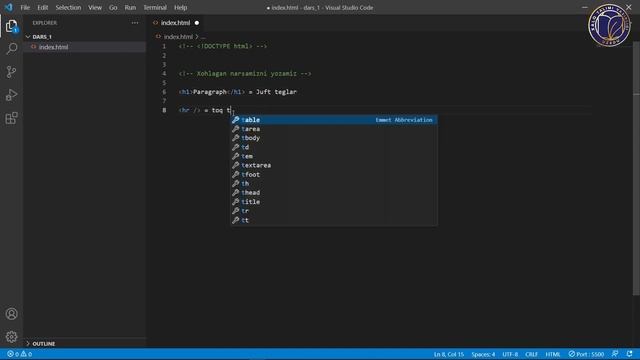
Task: Open the File menu
Action: pos(25,7)
